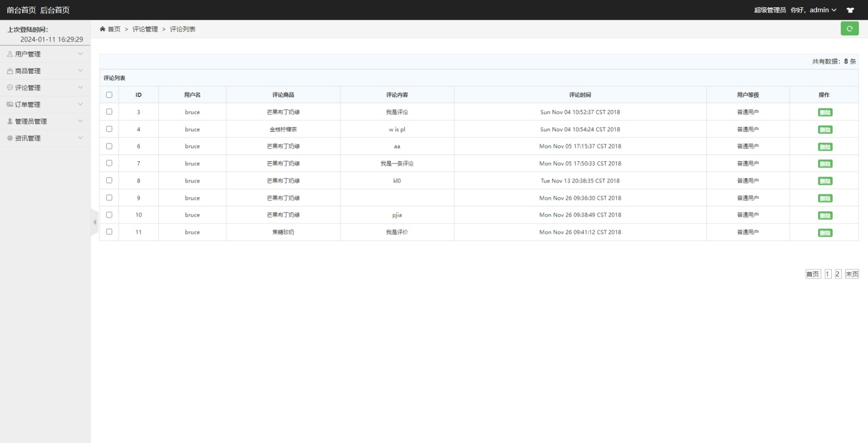Screen dimensions: 868x443
Task: Expand the 商品管理 chevron
Action: [80, 71]
